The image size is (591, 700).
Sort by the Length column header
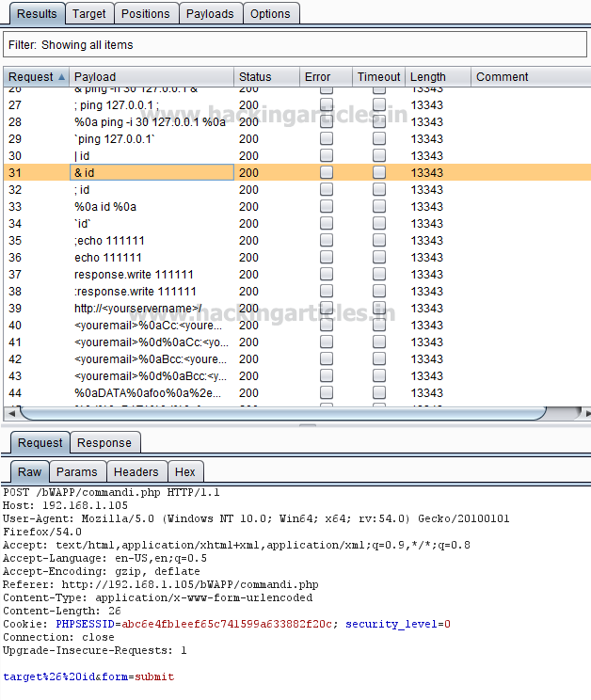[438, 77]
